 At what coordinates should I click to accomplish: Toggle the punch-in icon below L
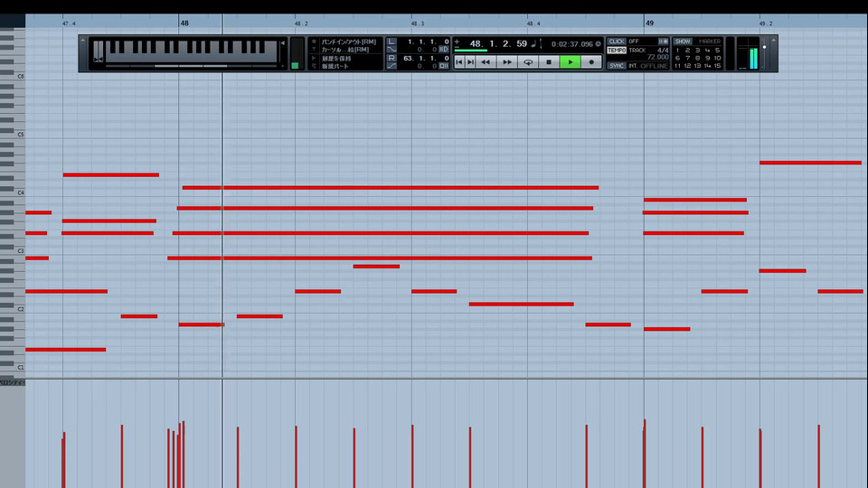coord(392,49)
